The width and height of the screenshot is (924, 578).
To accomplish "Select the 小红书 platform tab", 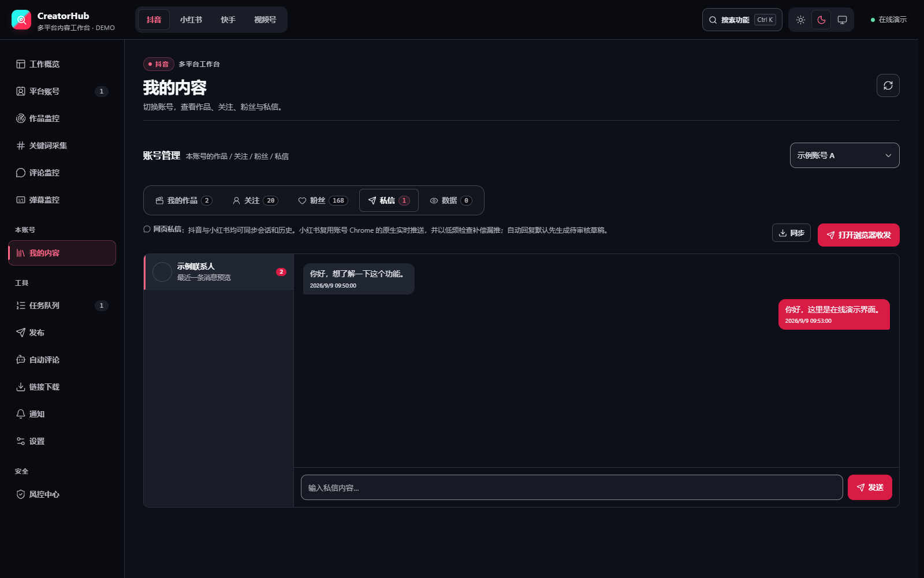I will point(191,20).
